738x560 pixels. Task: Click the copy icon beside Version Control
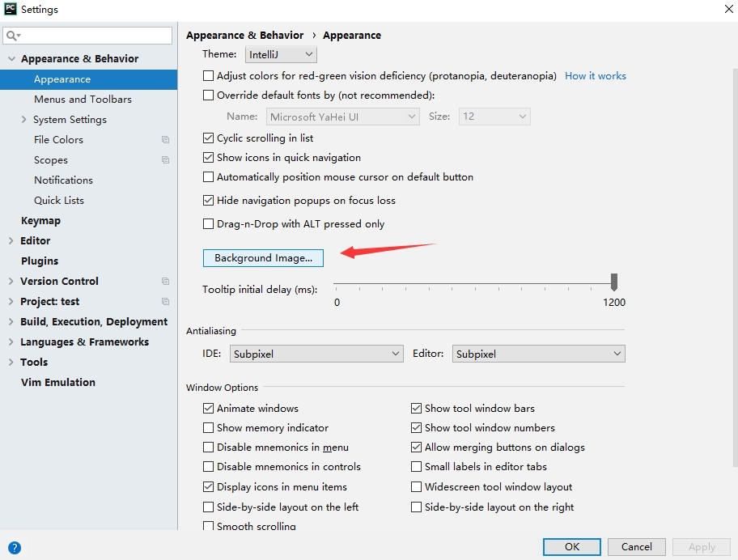[165, 282]
